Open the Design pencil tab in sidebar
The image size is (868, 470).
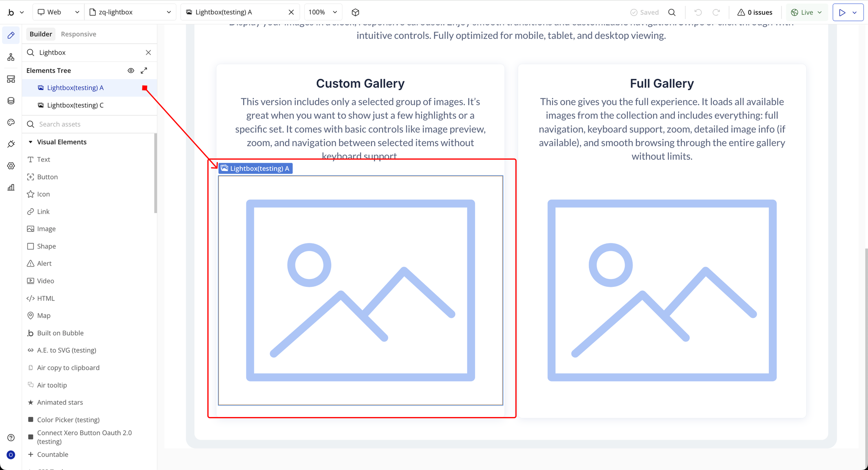(11, 35)
